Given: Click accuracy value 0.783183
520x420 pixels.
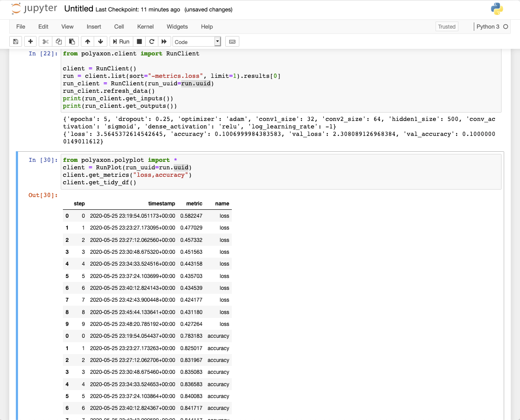Looking at the screenshot, I should (191, 336).
